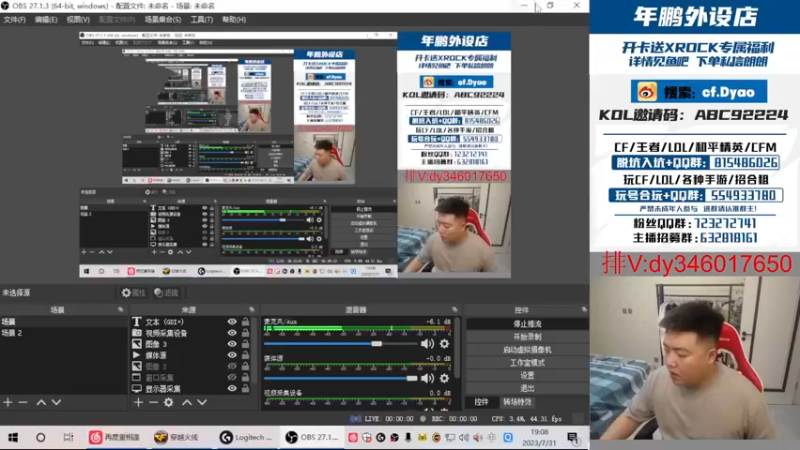800x450 pixels.
Task: Hide the 视频采集设备 source via eye
Action: (x=232, y=333)
